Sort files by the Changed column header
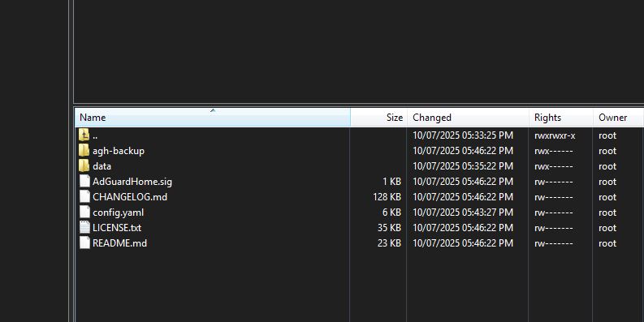 click(x=468, y=118)
